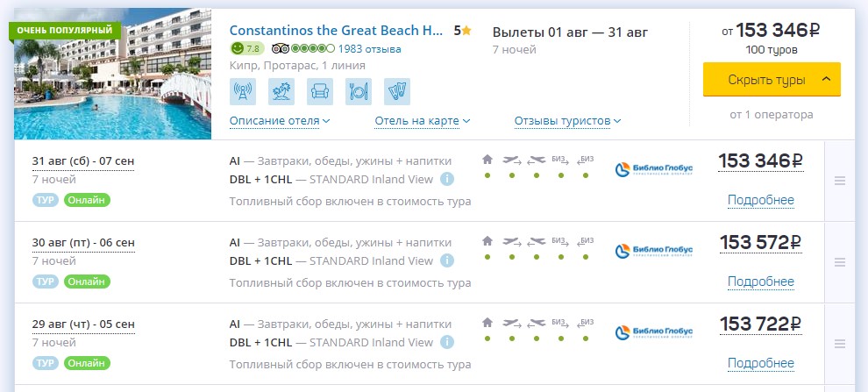Click the info icon for 29 авг room type
The height and width of the screenshot is (392, 868).
(447, 342)
